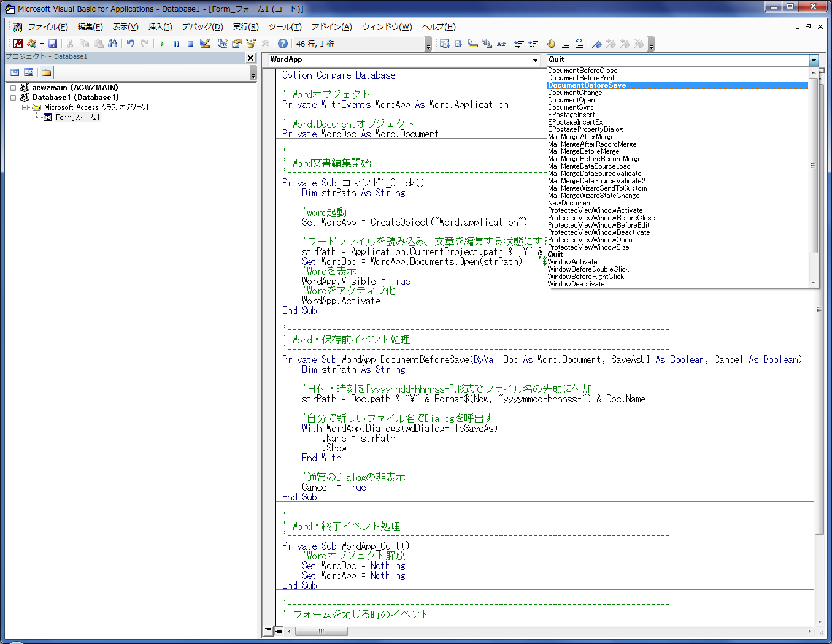Click the Indent icon in Edit toolbar
Image resolution: width=832 pixels, height=644 pixels.
coord(519,44)
